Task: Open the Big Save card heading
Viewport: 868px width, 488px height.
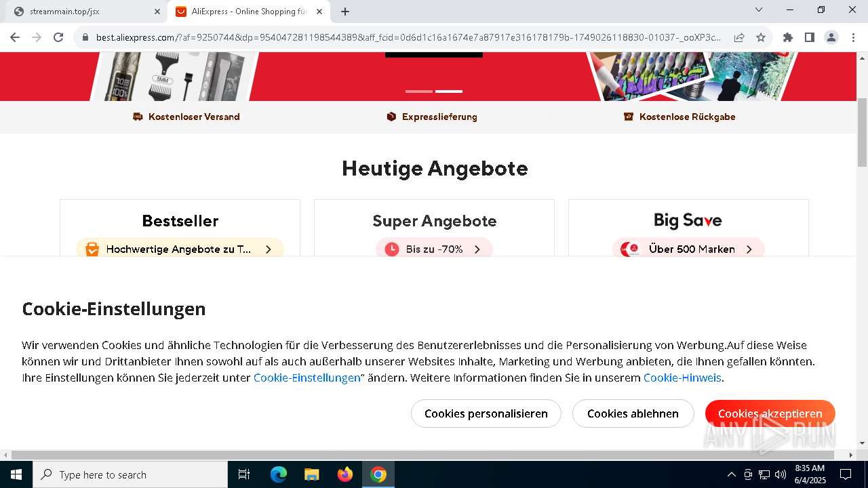Action: click(x=688, y=220)
